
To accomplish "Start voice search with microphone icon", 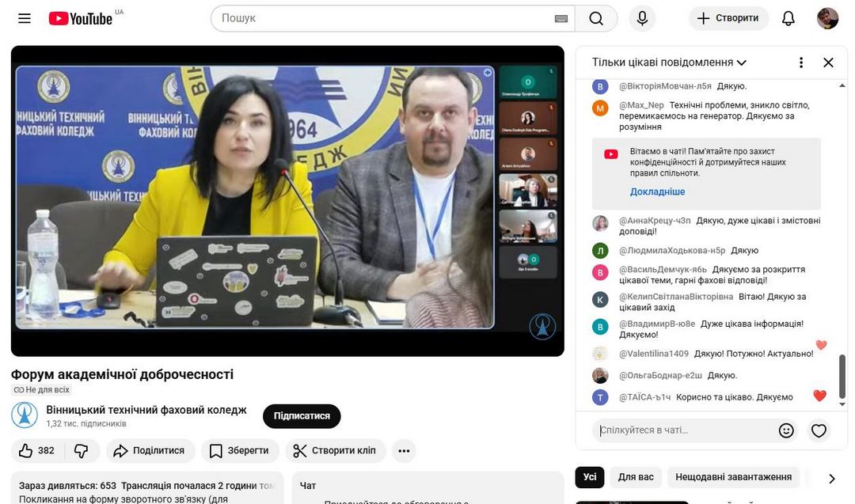I will pyautogui.click(x=642, y=18).
